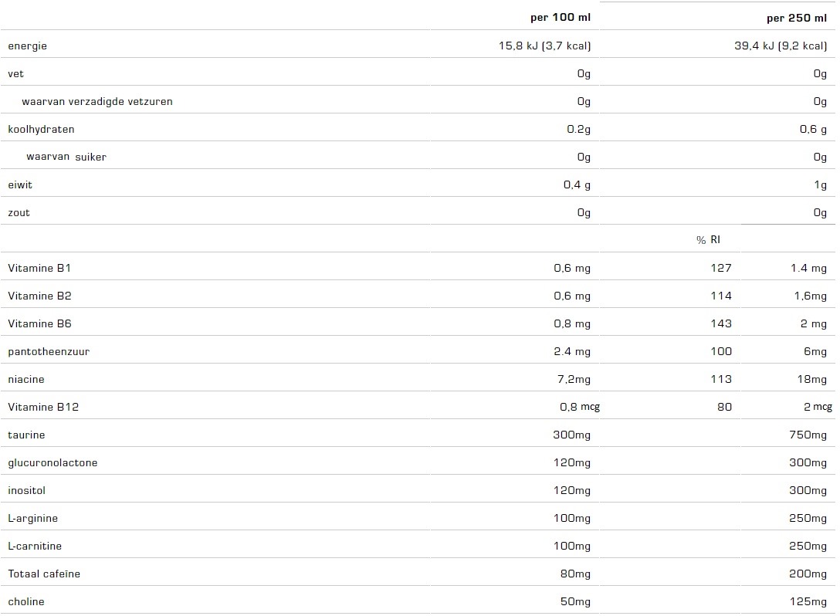Viewport: 840px width, 616px height.
Task: Click the 'pantotheenzuur' row label
Action: tap(49, 351)
